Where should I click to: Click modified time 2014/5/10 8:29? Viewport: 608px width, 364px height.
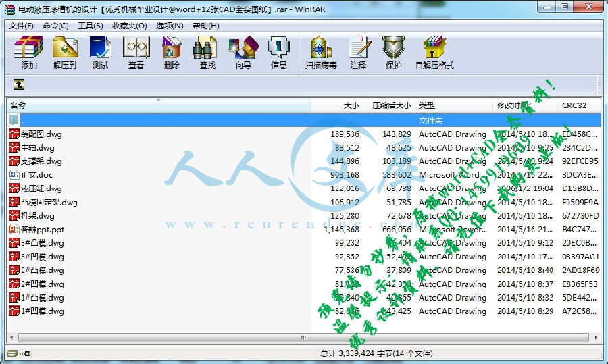click(x=525, y=311)
